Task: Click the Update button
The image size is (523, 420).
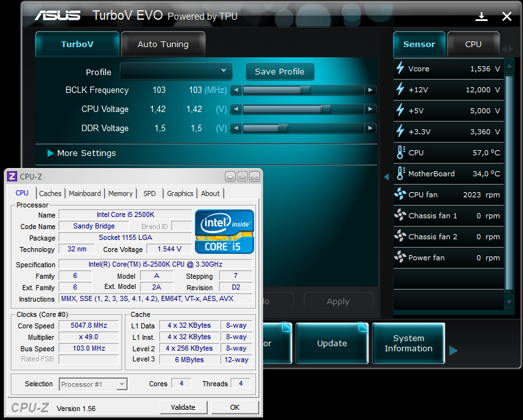Action: point(332,343)
